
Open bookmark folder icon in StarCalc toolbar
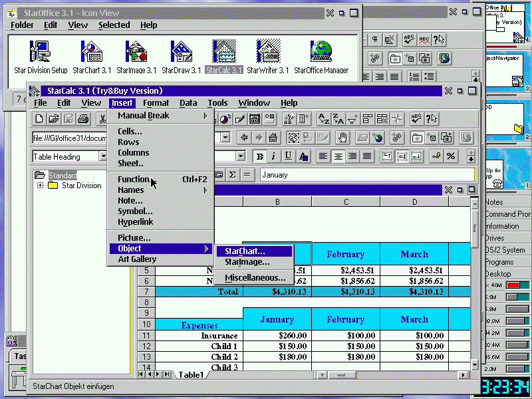[417, 138]
